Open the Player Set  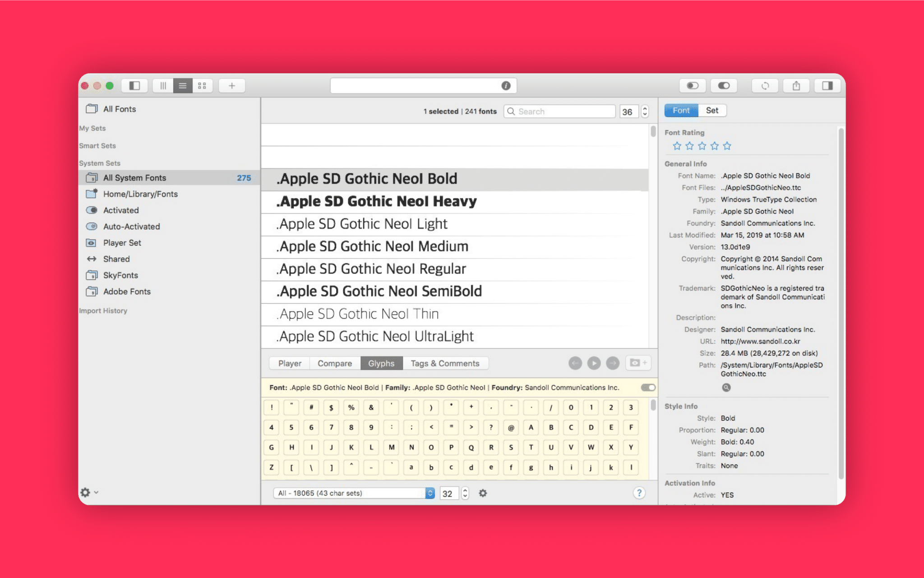coord(122,243)
